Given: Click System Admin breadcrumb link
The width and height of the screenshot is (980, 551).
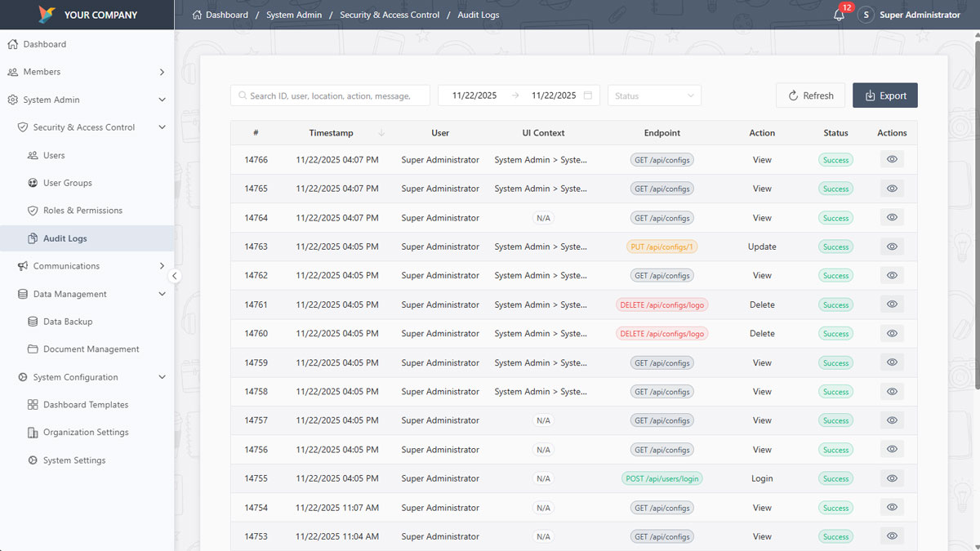Looking at the screenshot, I should point(294,15).
